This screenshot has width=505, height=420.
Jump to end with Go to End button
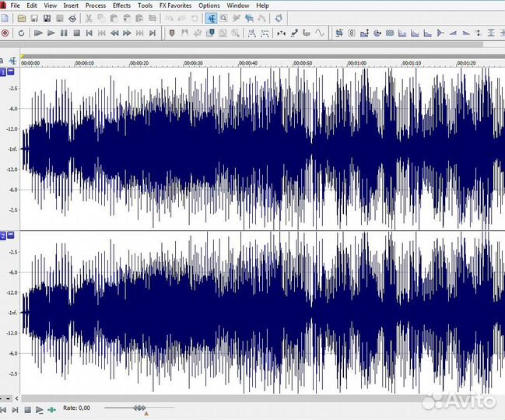click(153, 33)
